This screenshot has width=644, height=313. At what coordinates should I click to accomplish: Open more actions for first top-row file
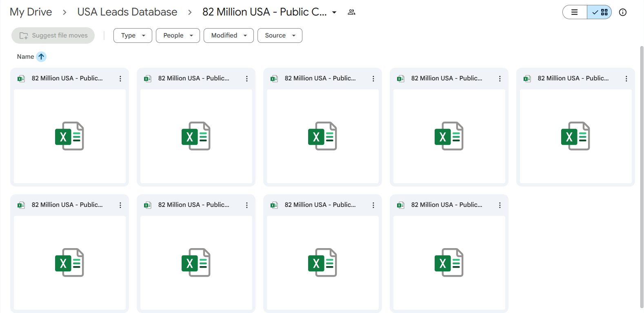[x=120, y=79]
